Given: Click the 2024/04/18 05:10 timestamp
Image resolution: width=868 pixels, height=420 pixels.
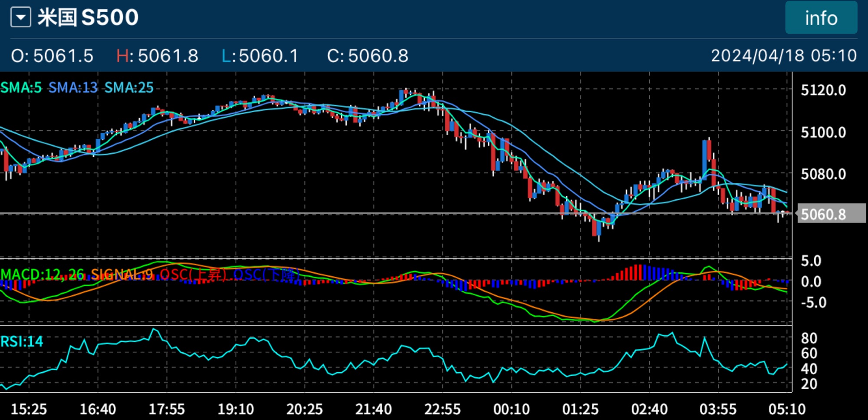Looking at the screenshot, I should tap(783, 56).
